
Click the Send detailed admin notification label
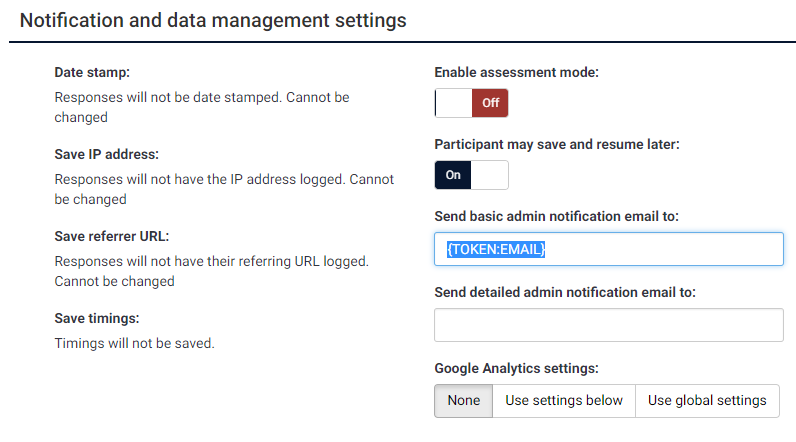click(565, 292)
